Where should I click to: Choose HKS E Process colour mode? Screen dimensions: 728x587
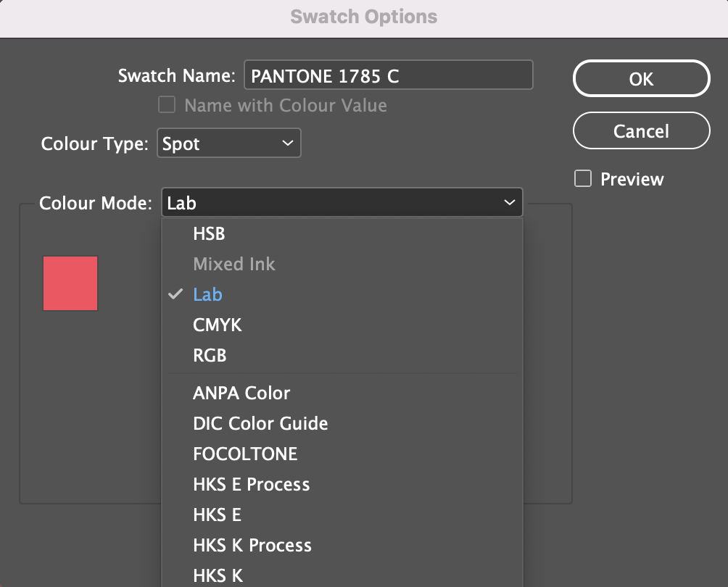click(252, 484)
